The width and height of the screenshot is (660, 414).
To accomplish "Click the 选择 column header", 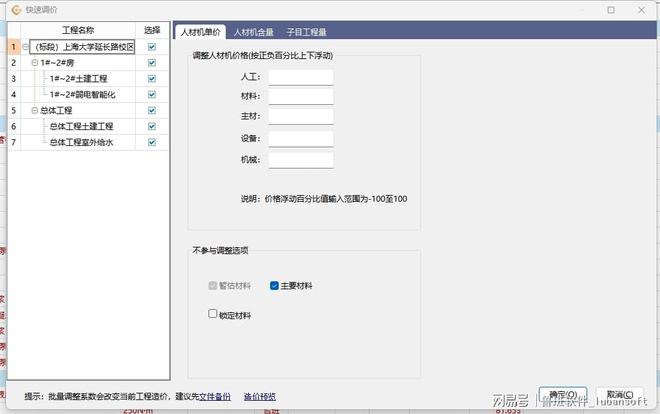I will click(152, 30).
